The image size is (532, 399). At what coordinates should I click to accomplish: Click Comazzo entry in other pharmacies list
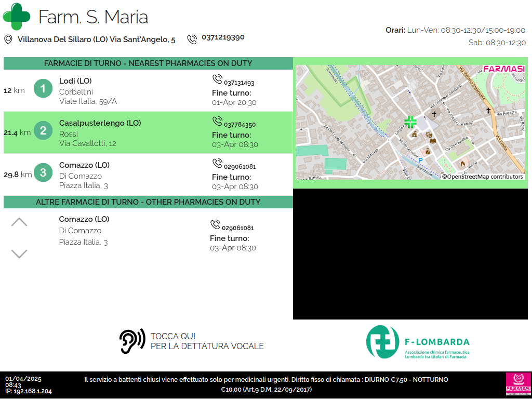(x=84, y=220)
